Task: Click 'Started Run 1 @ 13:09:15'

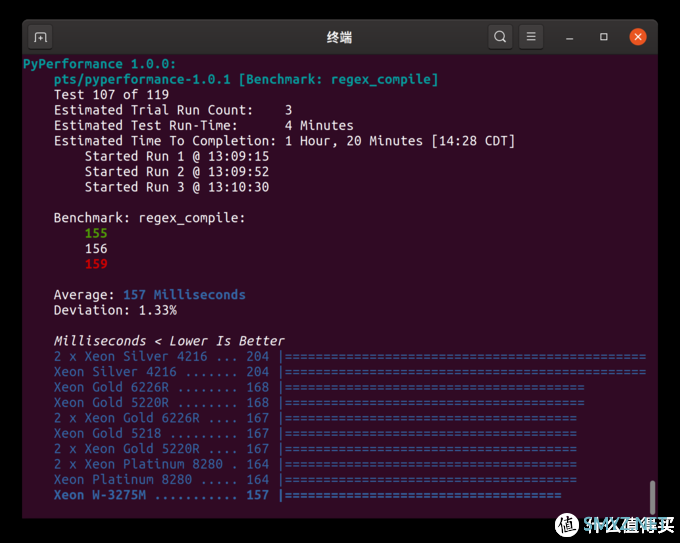Action: coord(177,157)
